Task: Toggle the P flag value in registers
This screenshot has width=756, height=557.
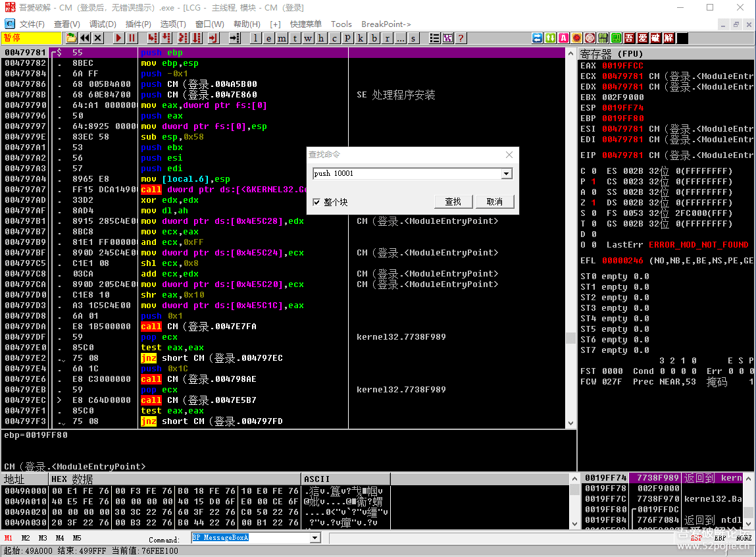Action: [x=593, y=182]
